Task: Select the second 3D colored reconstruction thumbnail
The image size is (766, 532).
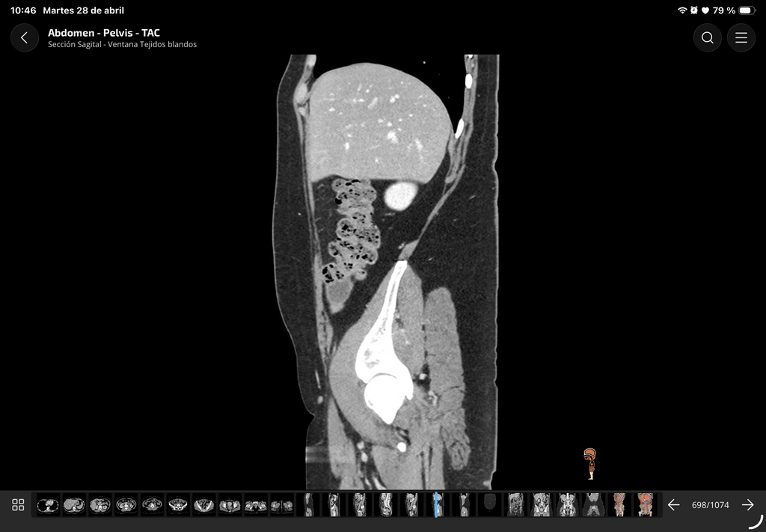Action: coord(646,505)
